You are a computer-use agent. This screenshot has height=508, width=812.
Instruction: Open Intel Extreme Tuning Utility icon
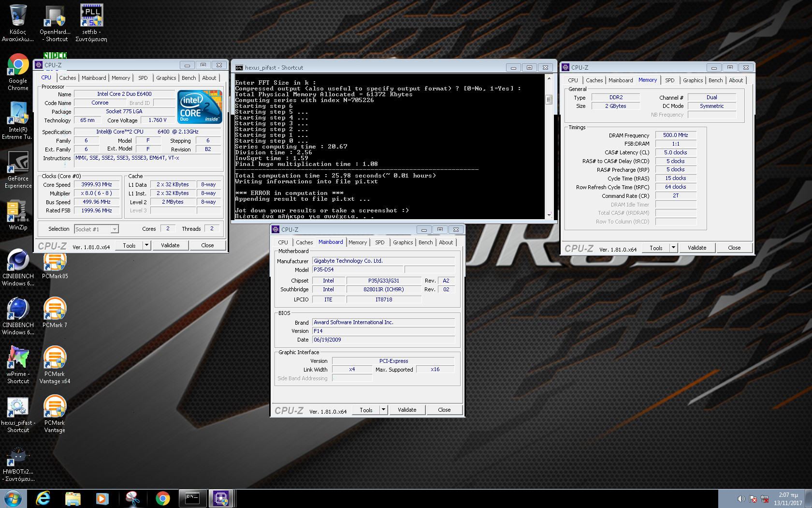click(x=18, y=120)
